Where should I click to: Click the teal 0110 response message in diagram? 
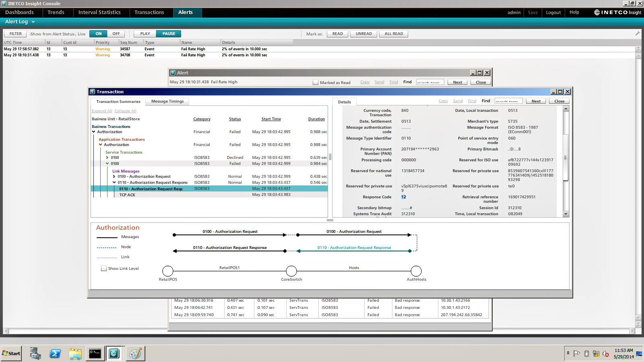coord(354,248)
